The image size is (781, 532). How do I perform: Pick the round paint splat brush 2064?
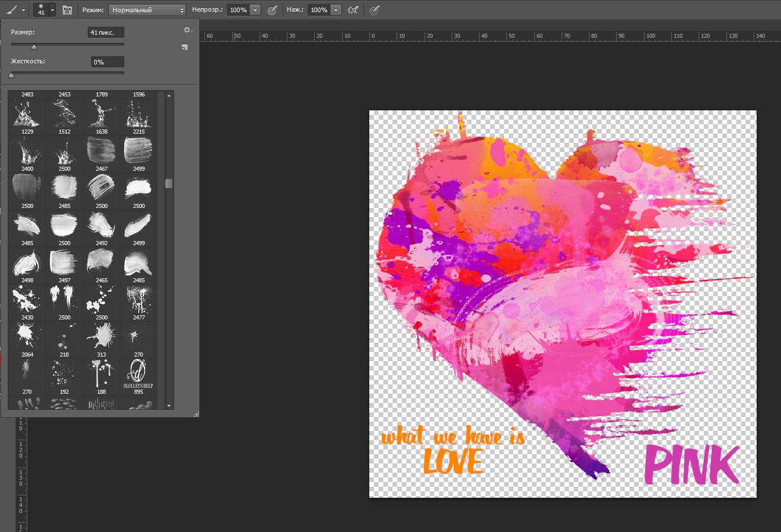pyautogui.click(x=27, y=339)
